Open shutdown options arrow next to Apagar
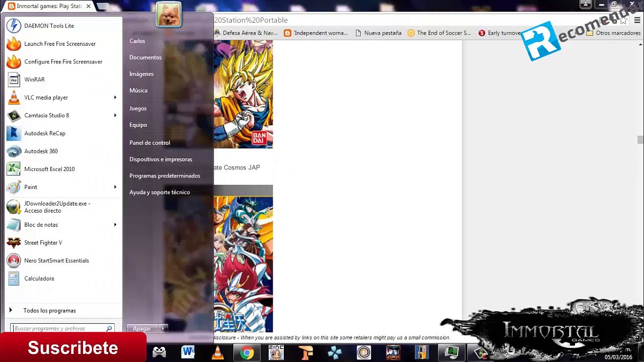 point(163,328)
